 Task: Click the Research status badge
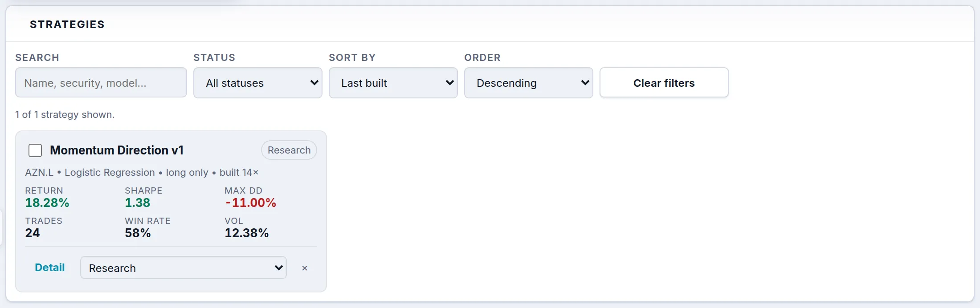[289, 150]
